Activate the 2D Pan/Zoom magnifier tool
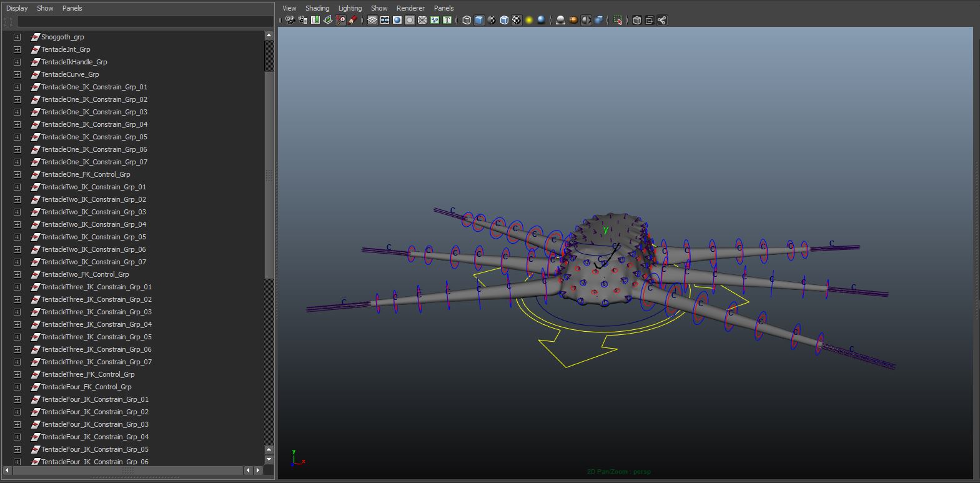The height and width of the screenshot is (483, 980). coord(340,20)
